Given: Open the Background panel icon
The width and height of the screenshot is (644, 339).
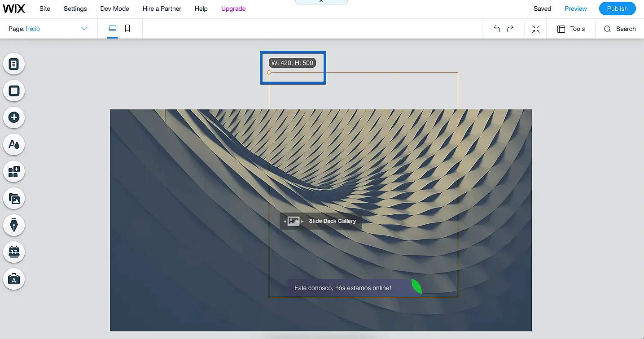Looking at the screenshot, I should 14,91.
